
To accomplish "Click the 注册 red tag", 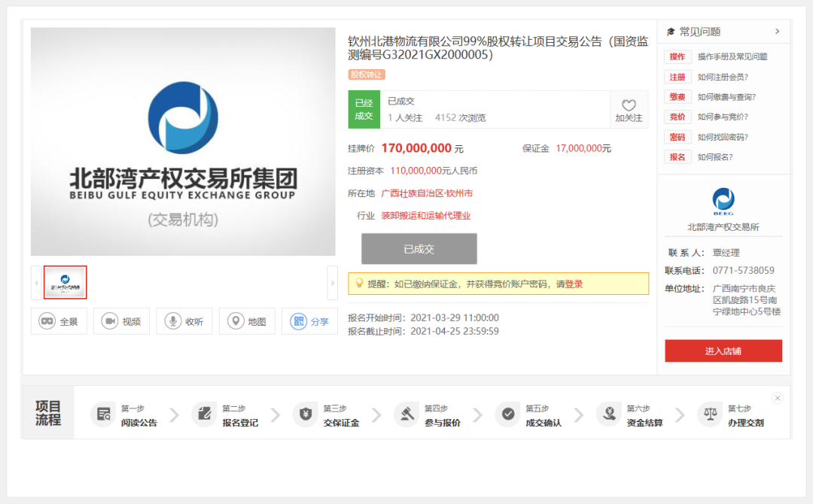I will pyautogui.click(x=677, y=77).
